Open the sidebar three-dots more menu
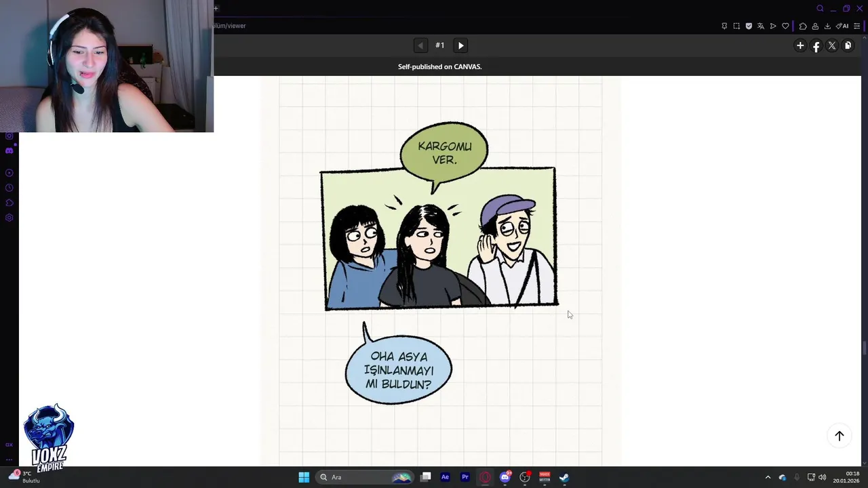The image size is (868, 488). point(9,459)
